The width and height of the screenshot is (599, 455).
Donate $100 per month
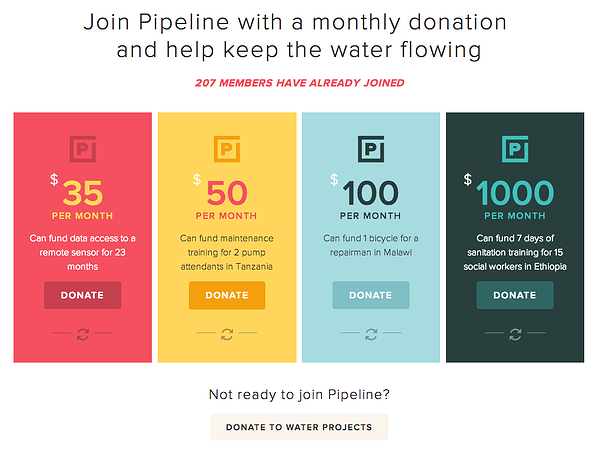(x=371, y=295)
